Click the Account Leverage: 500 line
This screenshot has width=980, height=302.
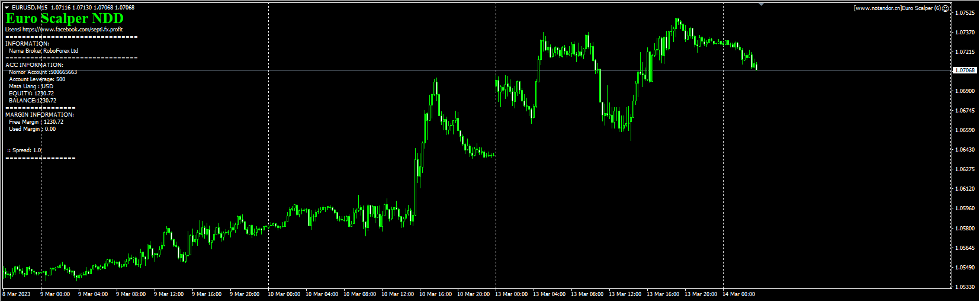tap(37, 79)
